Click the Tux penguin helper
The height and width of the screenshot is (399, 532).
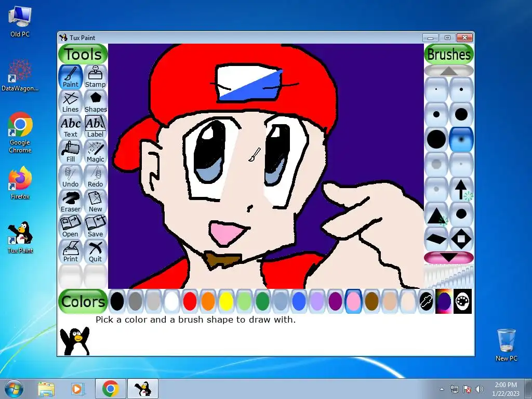tap(75, 341)
